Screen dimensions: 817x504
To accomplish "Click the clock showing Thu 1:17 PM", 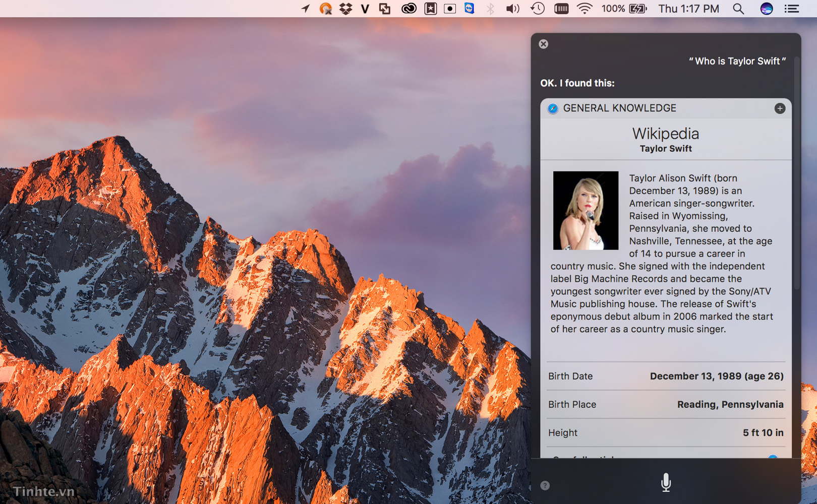I will tap(688, 9).
